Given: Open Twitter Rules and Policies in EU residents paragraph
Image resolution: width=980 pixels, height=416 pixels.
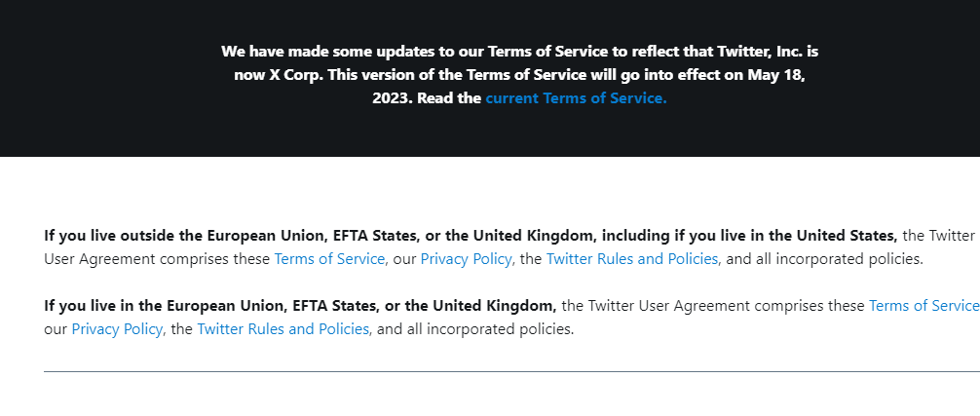Looking at the screenshot, I should point(283,328).
